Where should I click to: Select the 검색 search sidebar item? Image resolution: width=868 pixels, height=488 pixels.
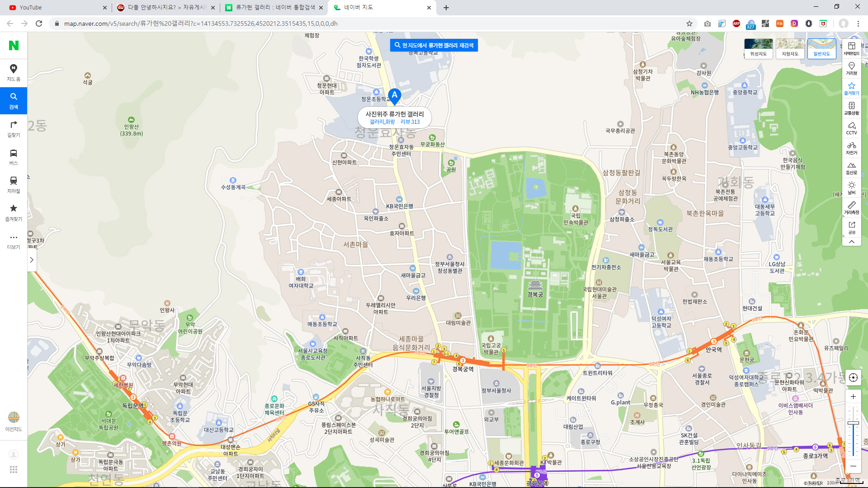(x=14, y=100)
